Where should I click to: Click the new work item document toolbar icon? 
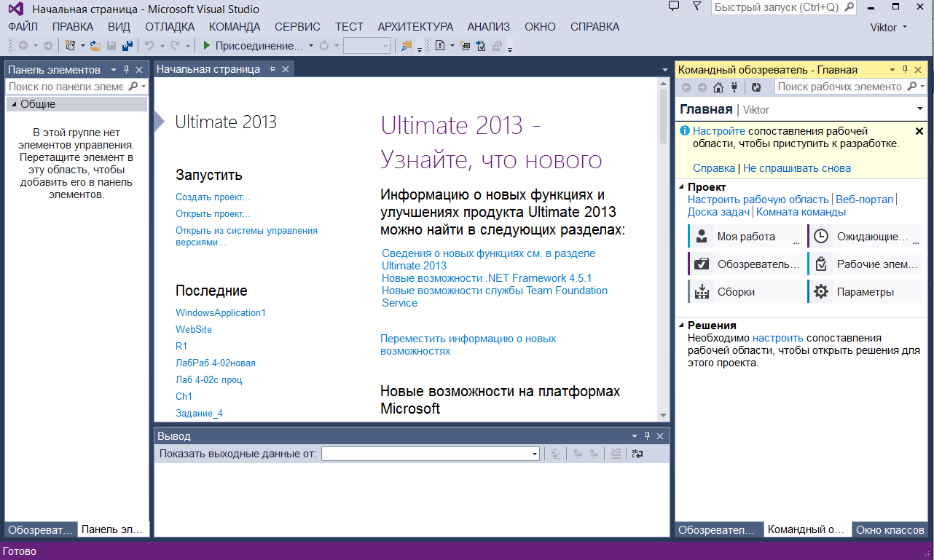pyautogui.click(x=440, y=46)
